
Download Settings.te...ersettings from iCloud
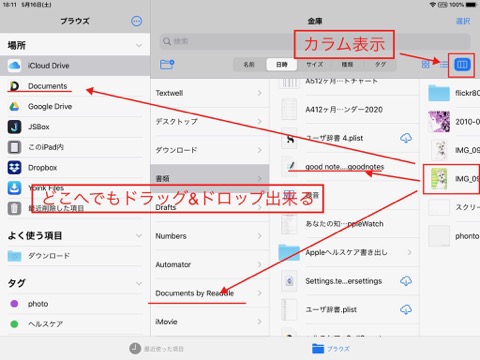click(x=406, y=281)
